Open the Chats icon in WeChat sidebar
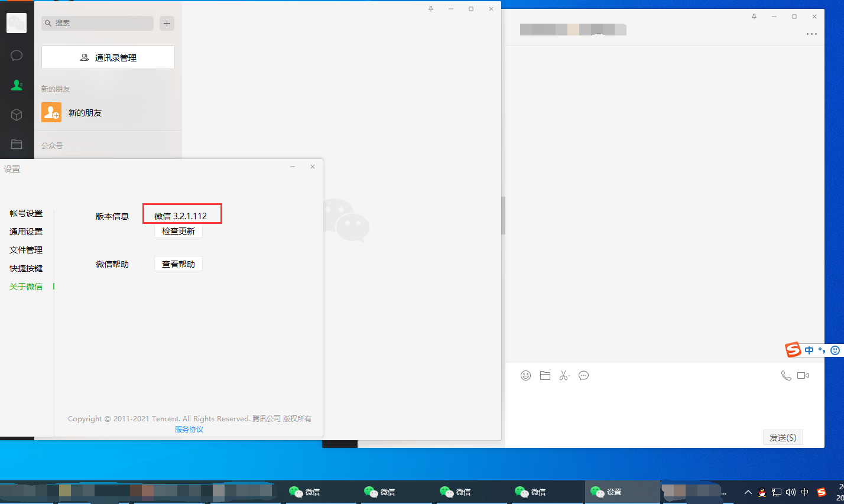Viewport: 844px width, 504px height. [x=17, y=56]
